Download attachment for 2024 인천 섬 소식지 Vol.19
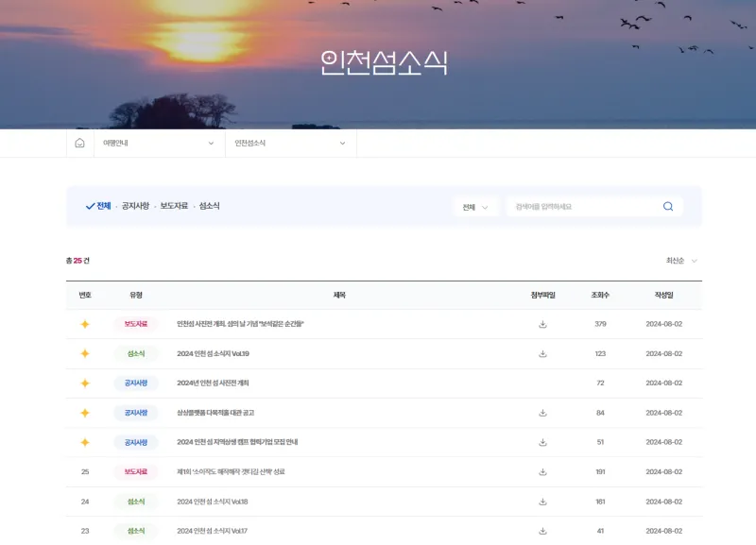The width and height of the screenshot is (756, 545). (542, 354)
